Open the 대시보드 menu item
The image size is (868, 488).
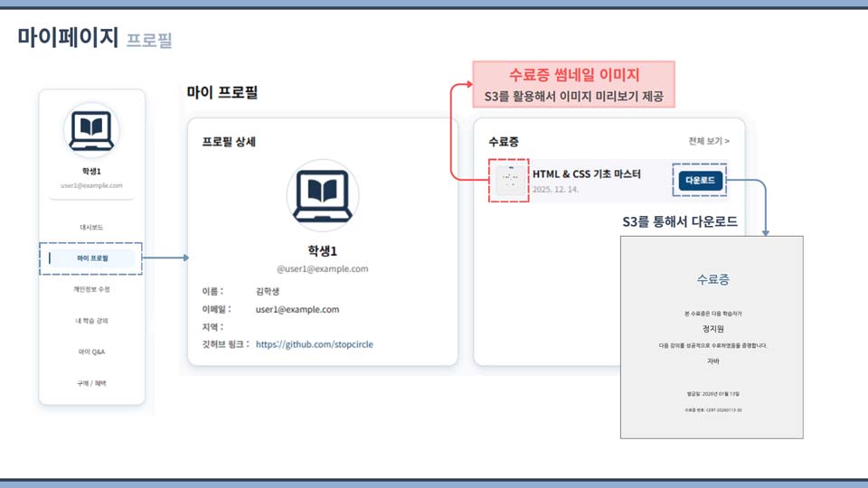pyautogui.click(x=91, y=227)
